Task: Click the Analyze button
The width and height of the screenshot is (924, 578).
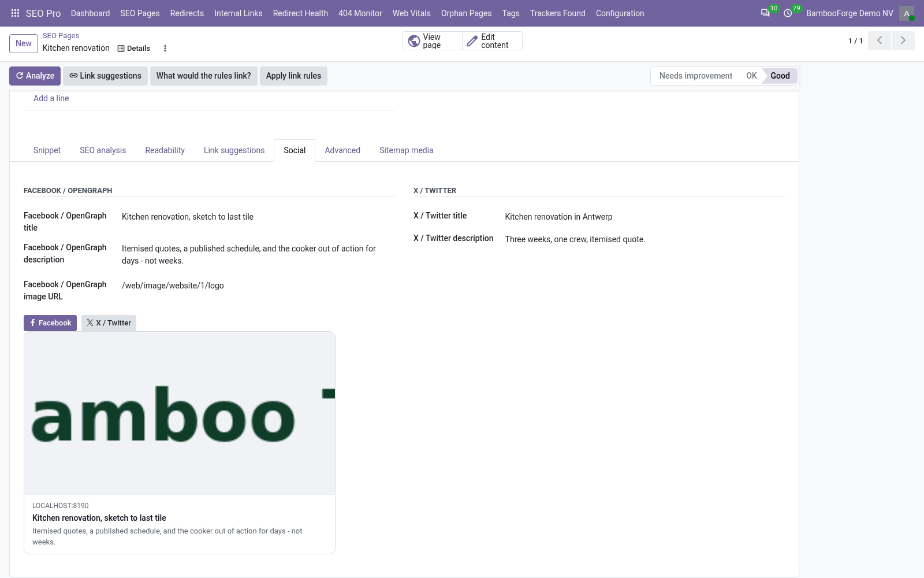Action: (x=35, y=76)
